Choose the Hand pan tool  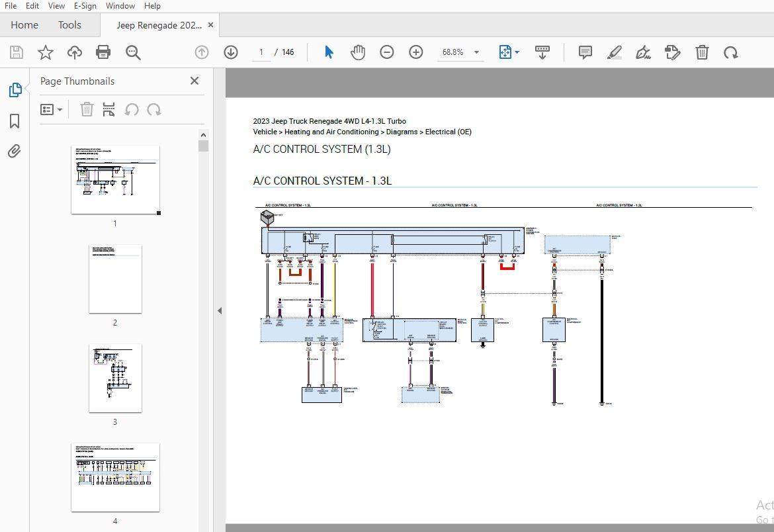[358, 52]
